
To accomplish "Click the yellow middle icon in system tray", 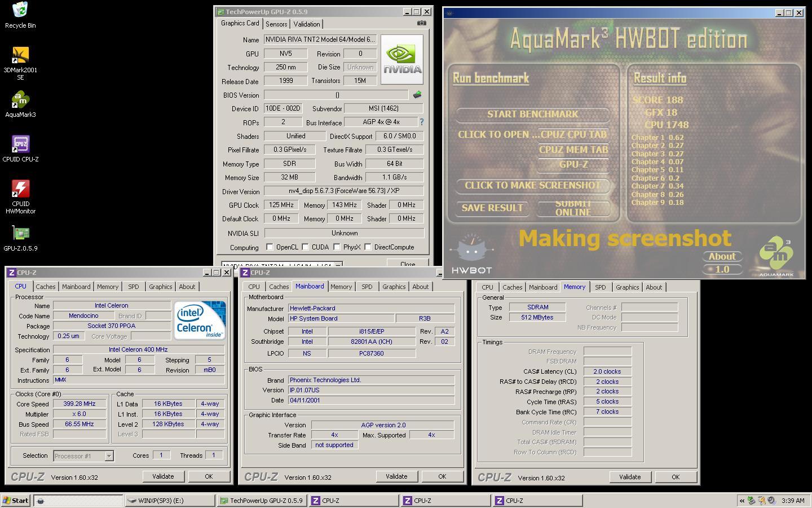I will [x=761, y=500].
